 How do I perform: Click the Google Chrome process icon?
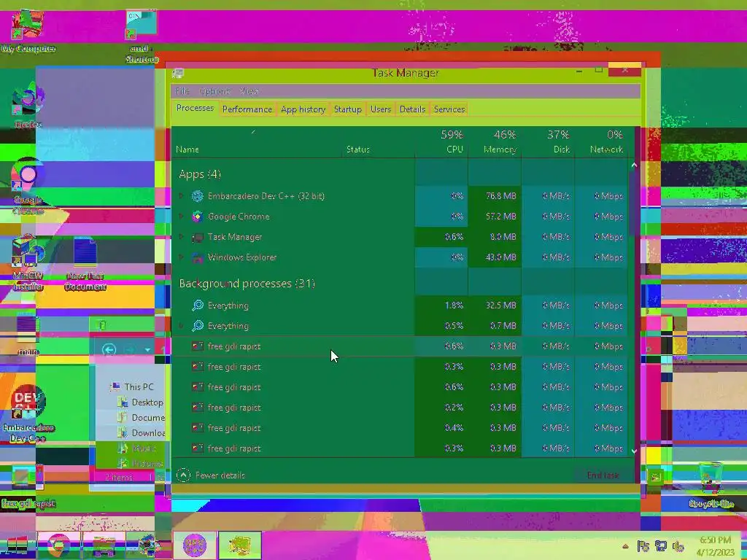tap(197, 216)
